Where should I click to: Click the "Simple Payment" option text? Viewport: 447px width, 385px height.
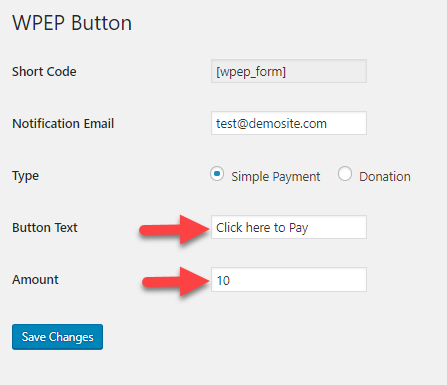(276, 176)
